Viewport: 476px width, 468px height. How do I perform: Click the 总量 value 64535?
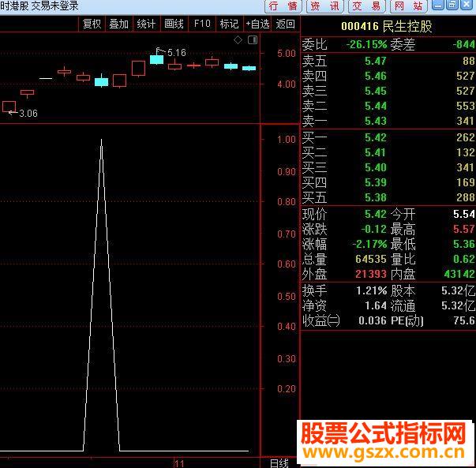371,259
